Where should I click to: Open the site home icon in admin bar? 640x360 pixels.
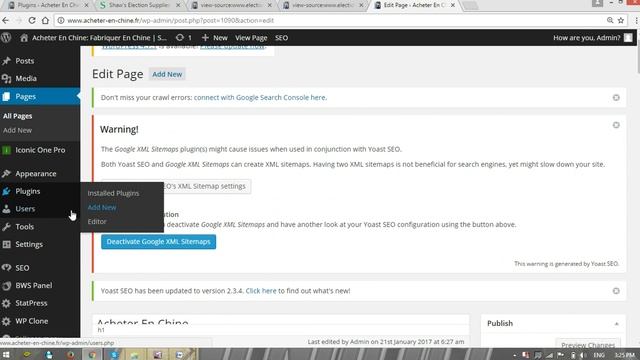click(x=24, y=38)
